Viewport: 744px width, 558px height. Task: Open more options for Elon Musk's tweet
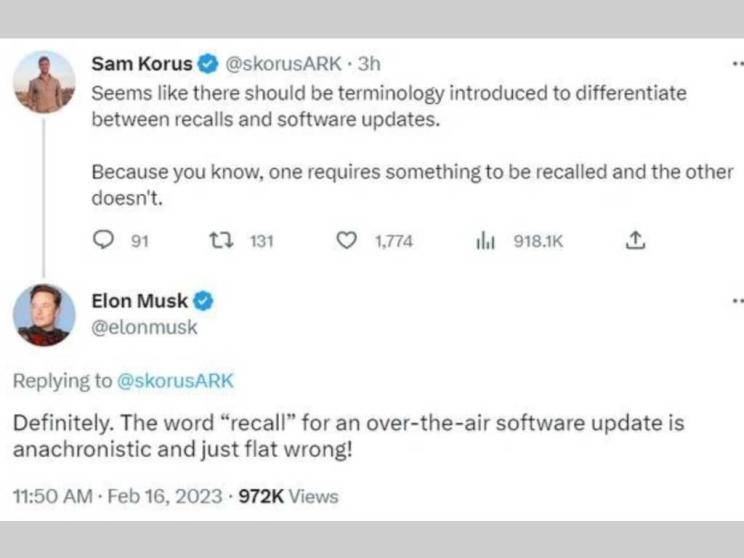(x=738, y=300)
